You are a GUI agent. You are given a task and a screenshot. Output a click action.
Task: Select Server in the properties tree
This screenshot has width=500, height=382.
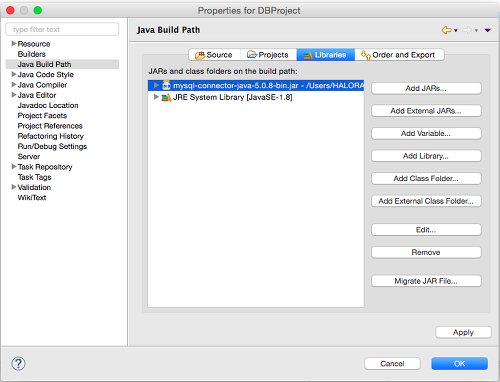(29, 157)
